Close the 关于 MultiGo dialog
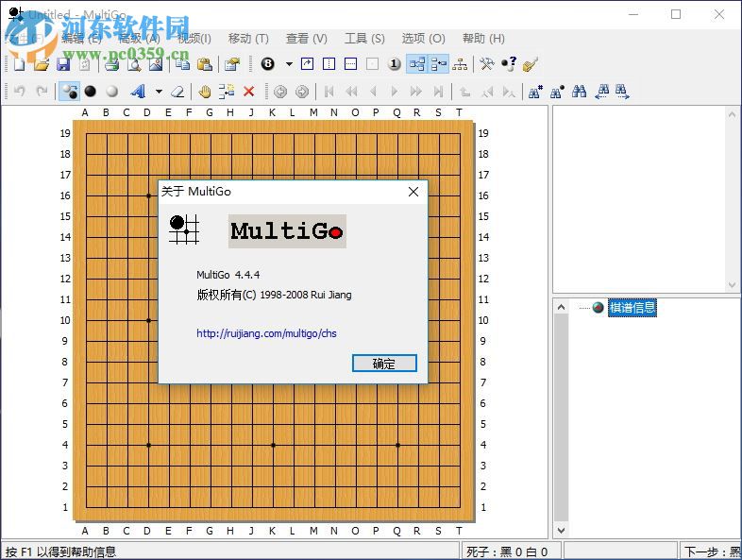The image size is (742, 560). (x=413, y=192)
